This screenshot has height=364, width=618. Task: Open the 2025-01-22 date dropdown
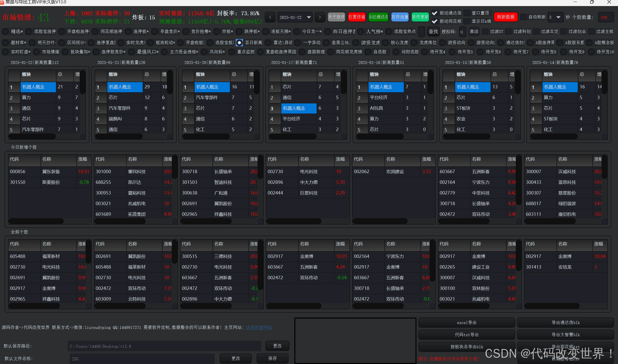(x=309, y=17)
